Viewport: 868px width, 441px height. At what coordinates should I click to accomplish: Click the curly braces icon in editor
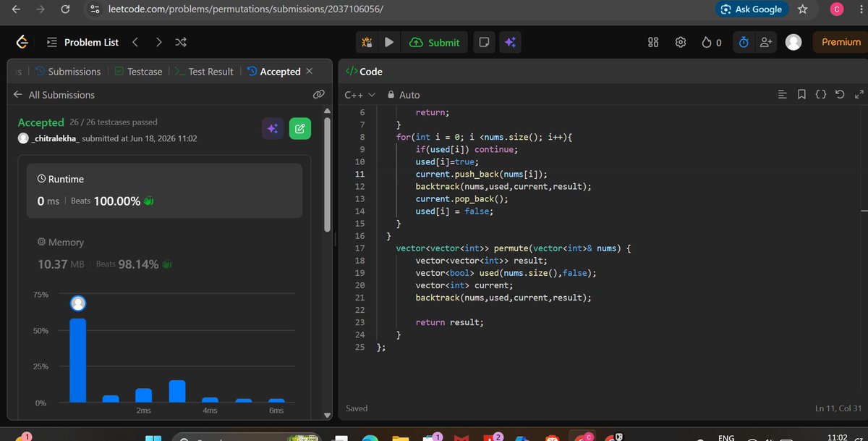[x=820, y=95]
